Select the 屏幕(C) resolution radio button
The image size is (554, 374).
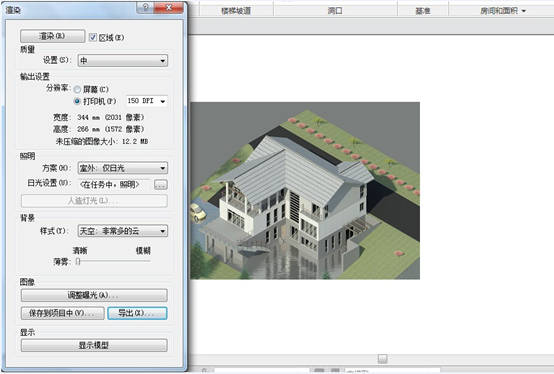point(77,89)
